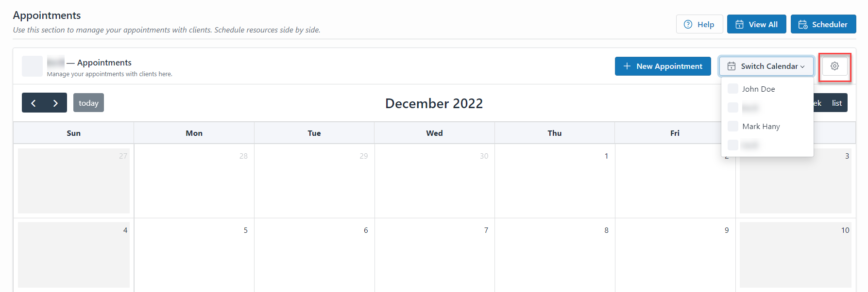Open the Switch Calendar dropdown
The width and height of the screenshot is (868, 292).
(766, 66)
